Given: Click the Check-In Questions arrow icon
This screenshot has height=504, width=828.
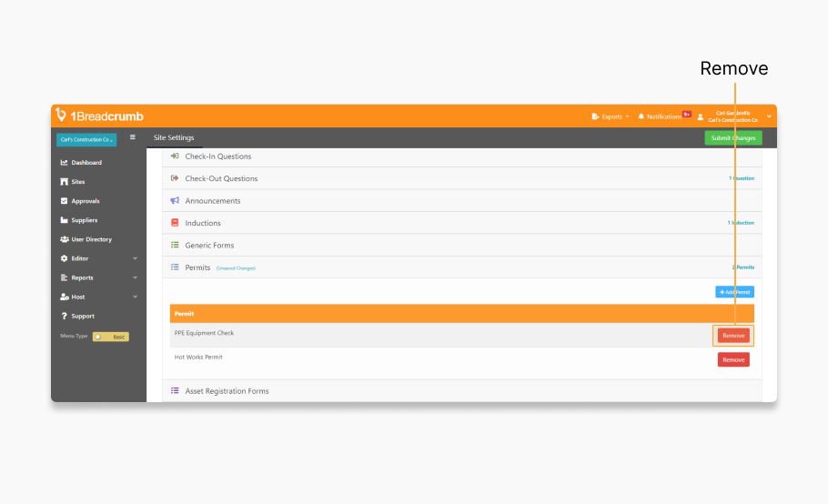Looking at the screenshot, I should pos(175,156).
